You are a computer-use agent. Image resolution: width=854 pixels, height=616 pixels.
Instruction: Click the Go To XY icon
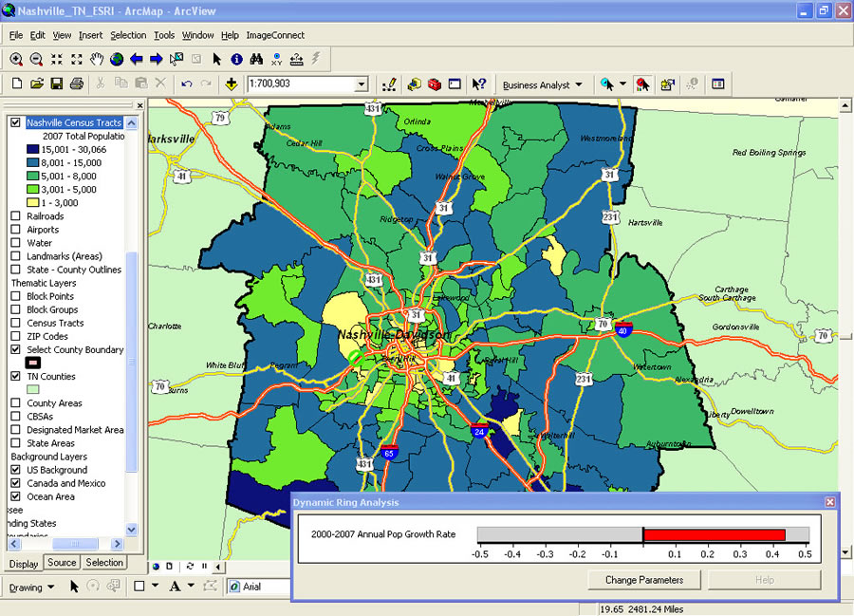(x=277, y=59)
